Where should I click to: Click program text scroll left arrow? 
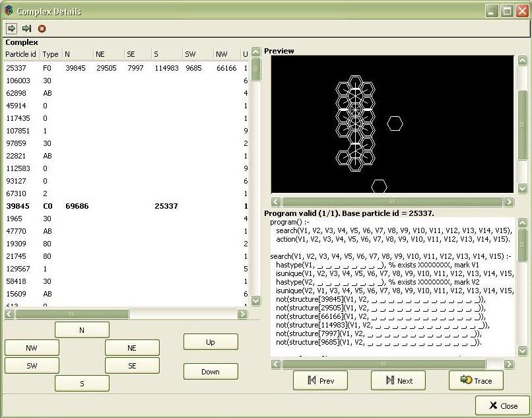pyautogui.click(x=276, y=365)
